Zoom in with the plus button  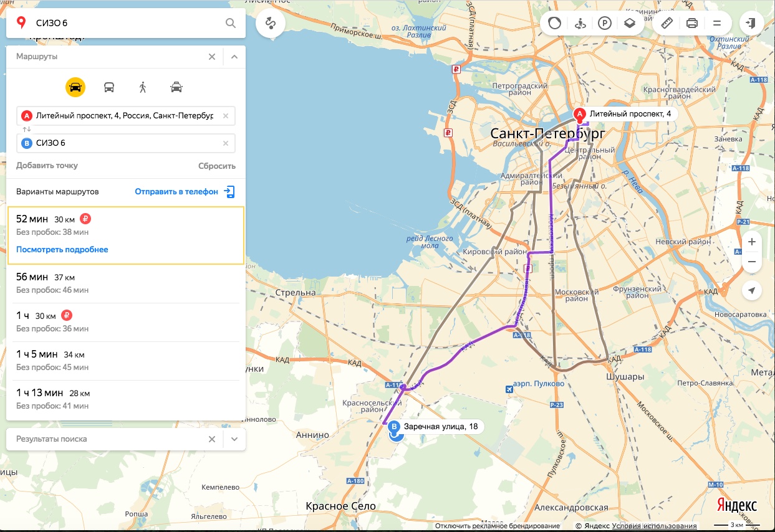(x=751, y=242)
